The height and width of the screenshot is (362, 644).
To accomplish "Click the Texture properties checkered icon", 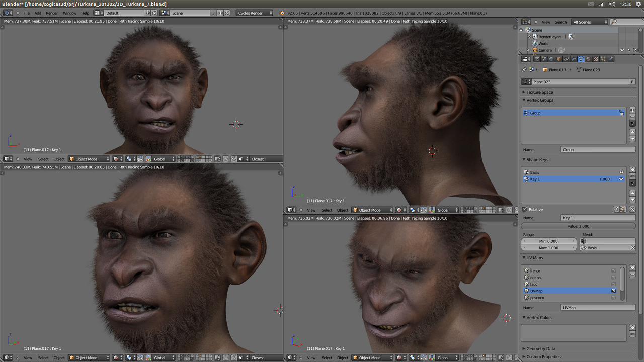I will click(596, 59).
